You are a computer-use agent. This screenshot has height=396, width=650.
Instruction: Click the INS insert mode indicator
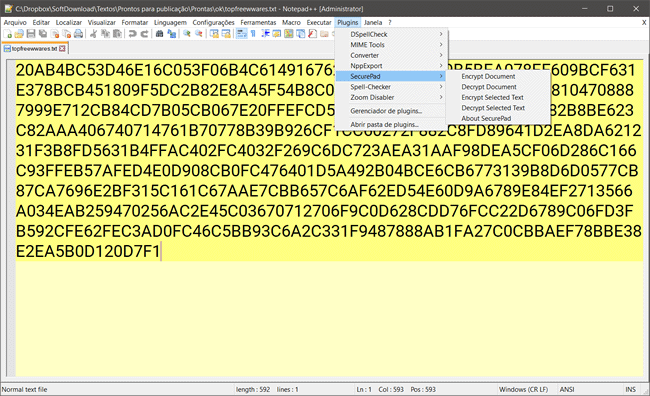pyautogui.click(x=631, y=389)
